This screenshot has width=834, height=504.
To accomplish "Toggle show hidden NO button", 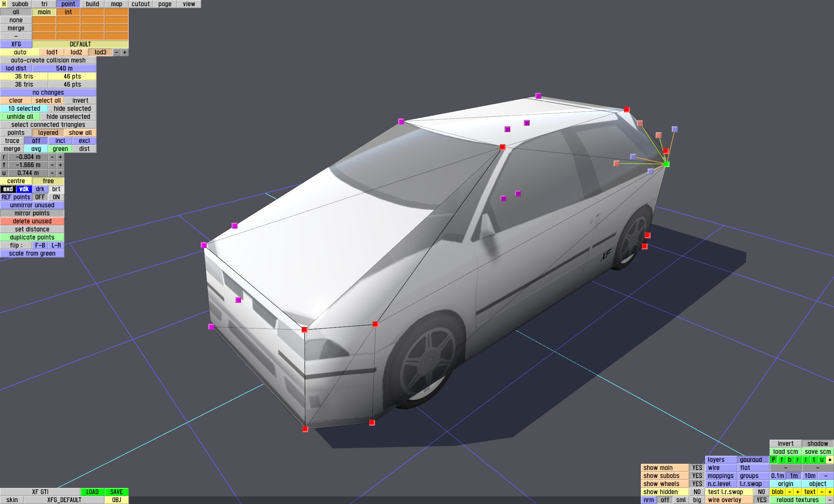I will point(697,492).
